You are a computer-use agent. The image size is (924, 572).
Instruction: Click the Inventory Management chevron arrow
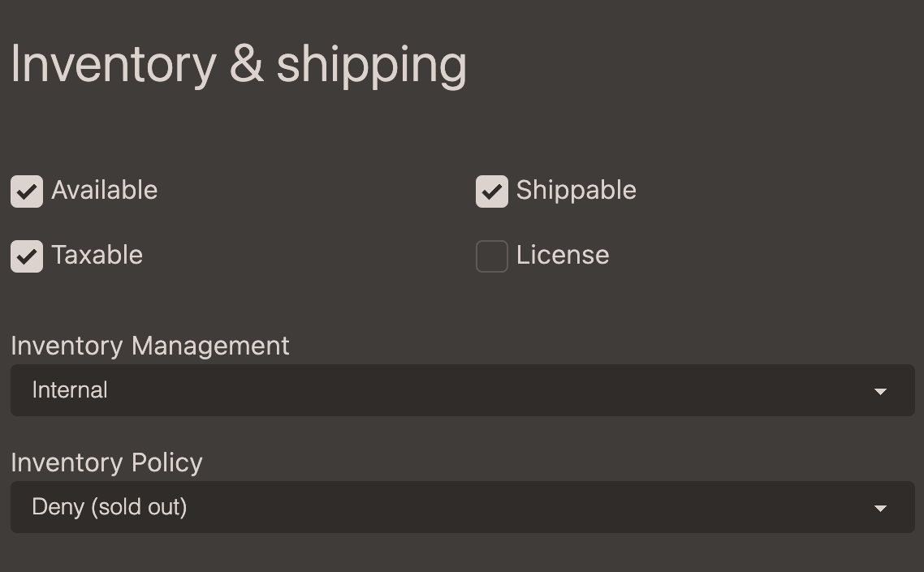tap(881, 390)
